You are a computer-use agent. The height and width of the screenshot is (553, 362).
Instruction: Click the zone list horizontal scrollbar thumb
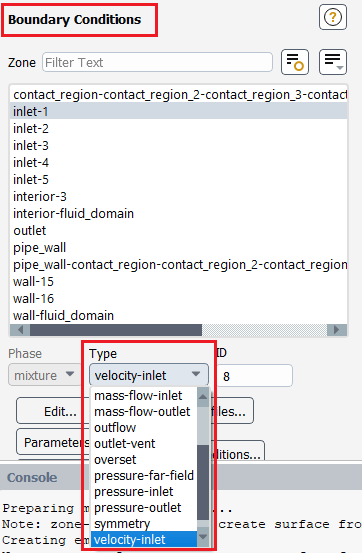pyautogui.click(x=116, y=330)
